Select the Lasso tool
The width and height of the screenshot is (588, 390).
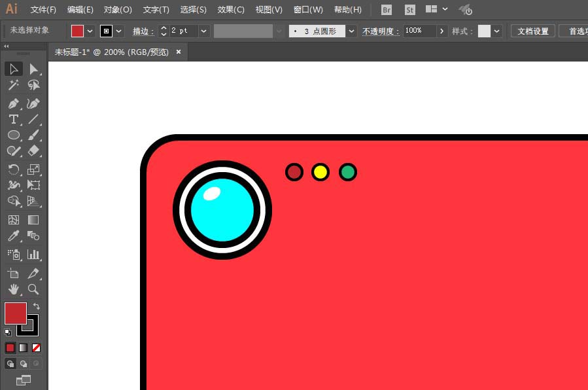coord(33,85)
